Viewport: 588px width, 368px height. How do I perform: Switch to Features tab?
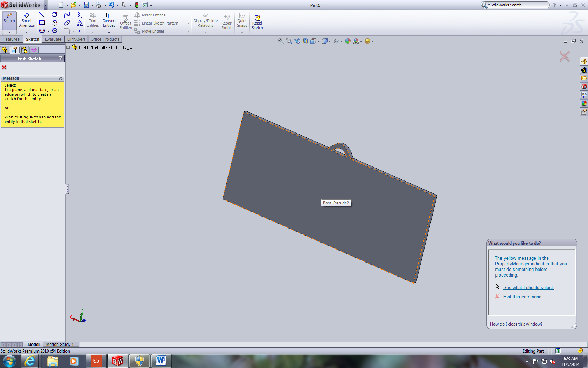tap(11, 39)
